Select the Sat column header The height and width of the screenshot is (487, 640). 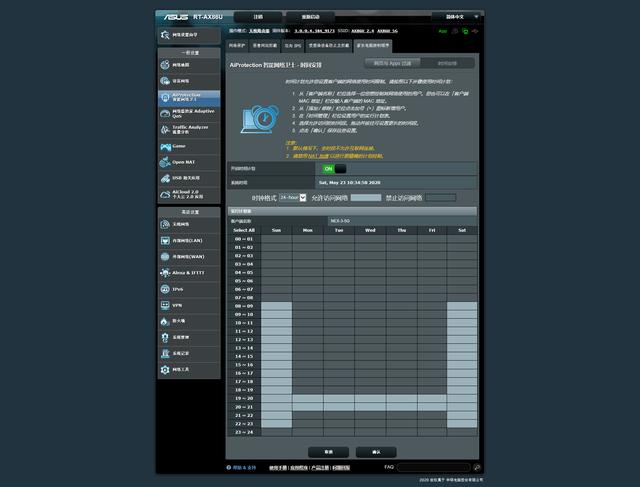click(x=462, y=230)
